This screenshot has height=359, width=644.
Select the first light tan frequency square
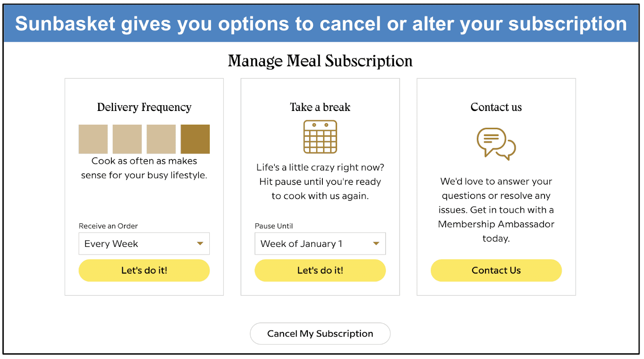click(93, 139)
